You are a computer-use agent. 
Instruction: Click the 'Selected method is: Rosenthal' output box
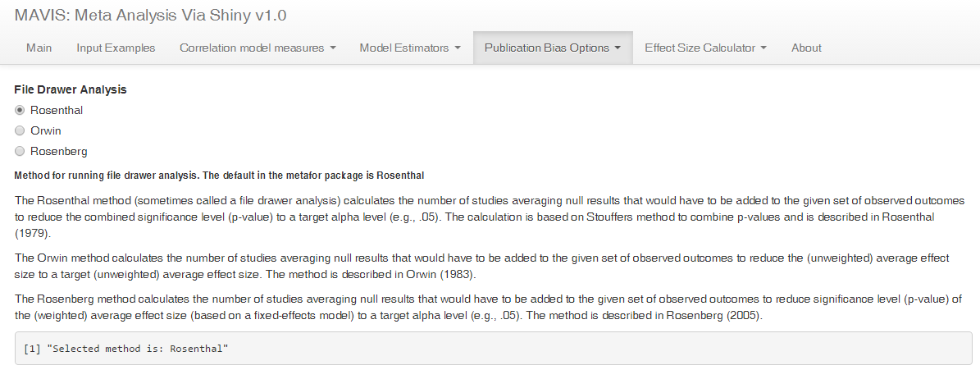pyautogui.click(x=490, y=349)
